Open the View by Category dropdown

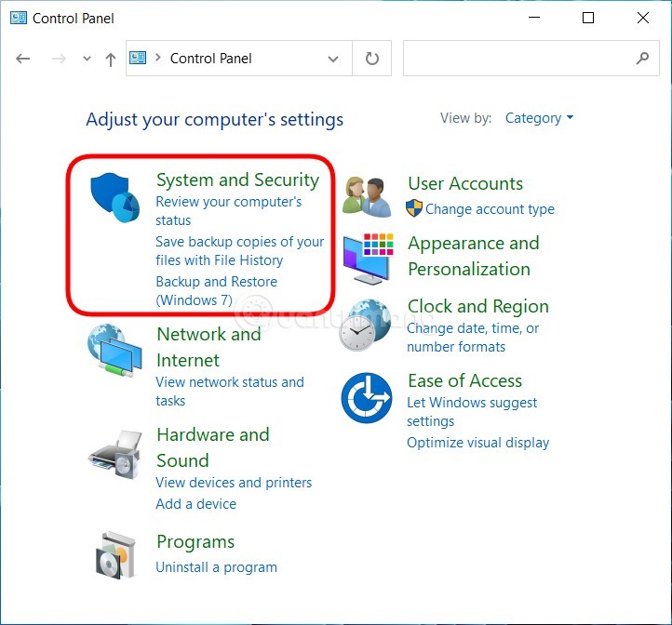(539, 118)
